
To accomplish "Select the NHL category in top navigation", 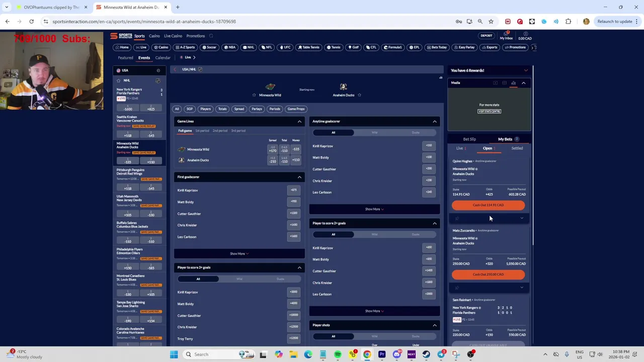I will pyautogui.click(x=248, y=47).
